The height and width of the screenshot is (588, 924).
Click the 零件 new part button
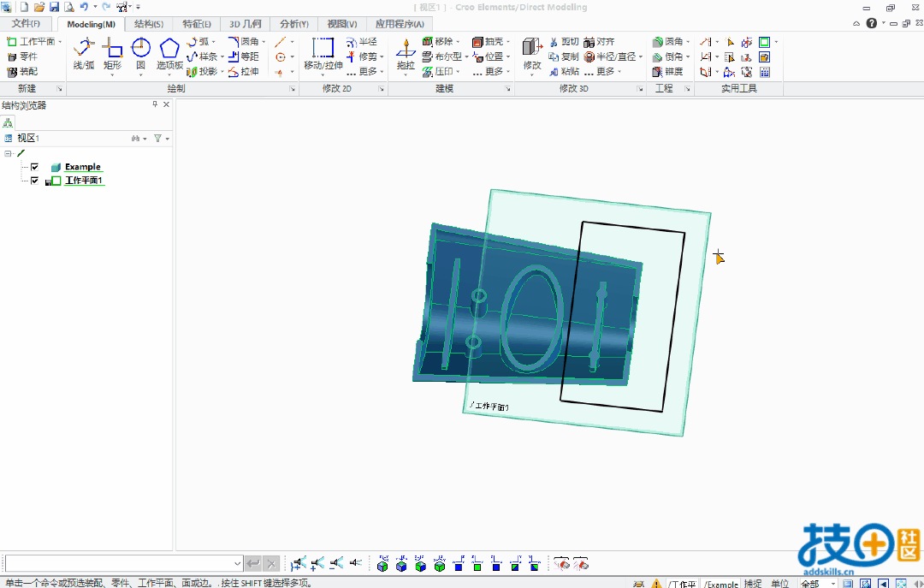[x=21, y=56]
